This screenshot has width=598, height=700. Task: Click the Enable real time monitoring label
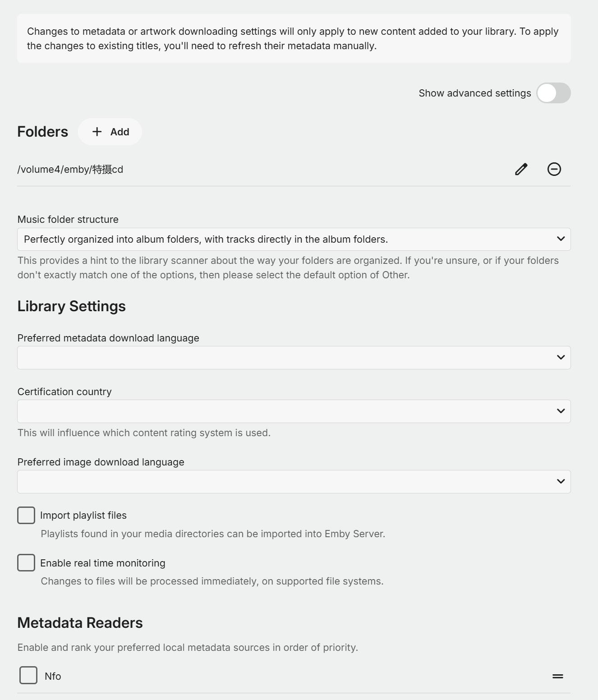point(103,563)
